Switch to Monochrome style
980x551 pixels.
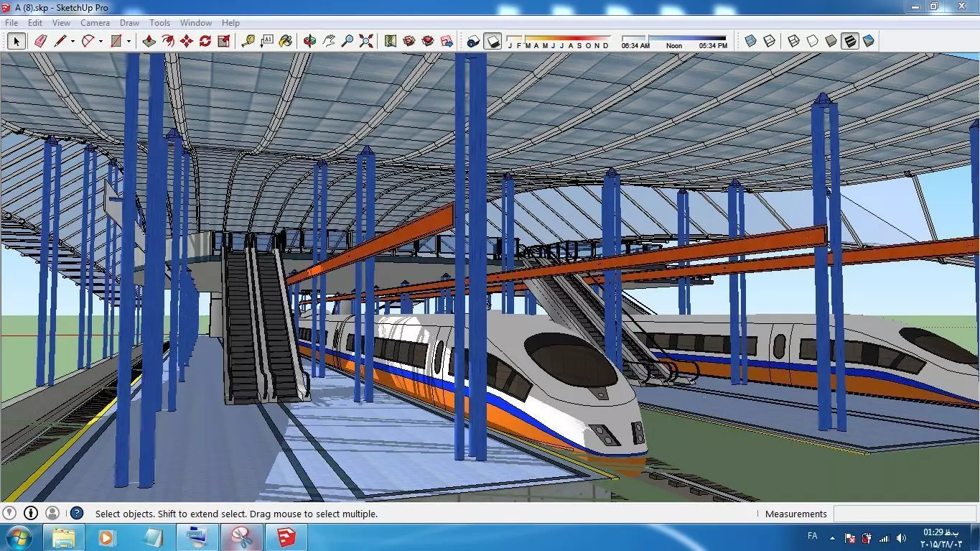869,41
